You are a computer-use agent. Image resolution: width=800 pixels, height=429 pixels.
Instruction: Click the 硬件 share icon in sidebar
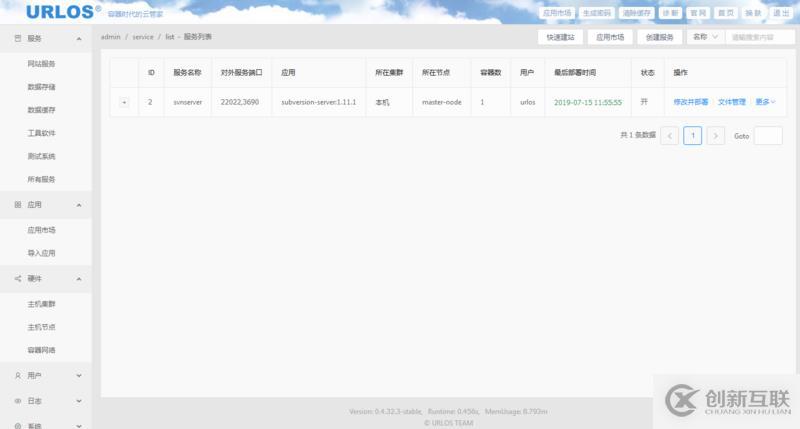click(x=18, y=278)
